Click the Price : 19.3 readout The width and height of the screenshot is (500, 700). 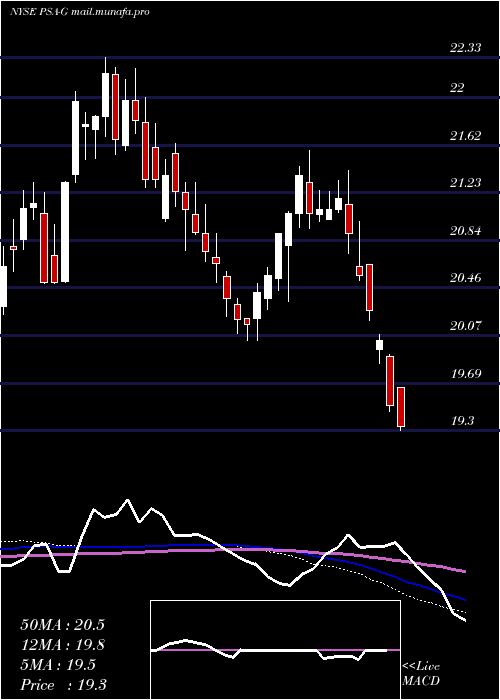tap(63, 685)
